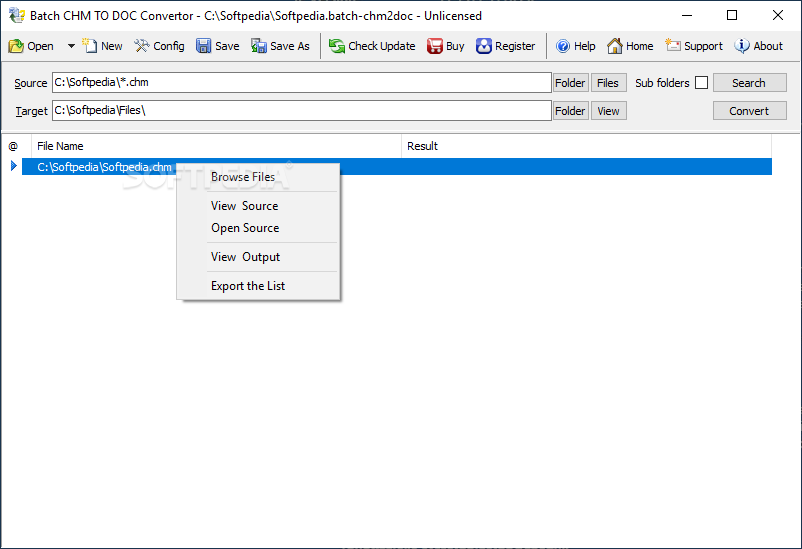Open Support from the toolbar

tap(694, 46)
